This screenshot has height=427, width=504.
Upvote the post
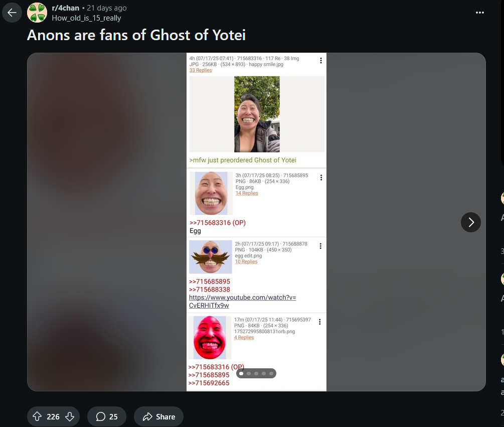[x=37, y=416]
